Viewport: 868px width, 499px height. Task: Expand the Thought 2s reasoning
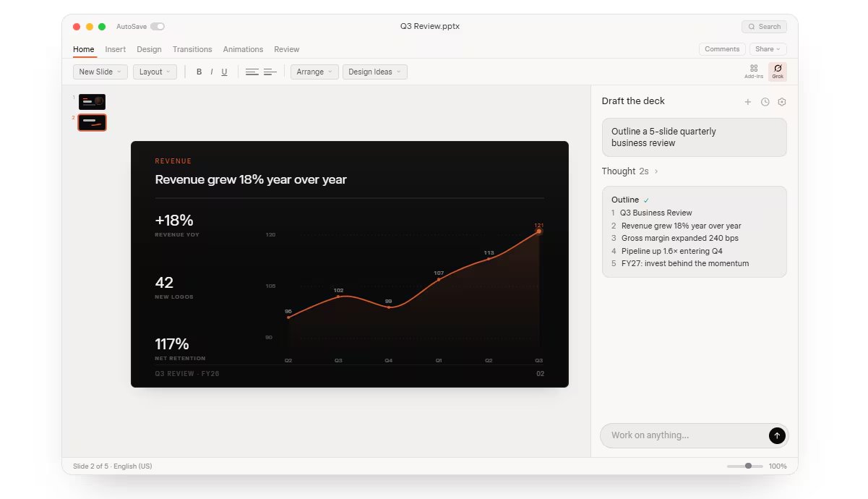[x=629, y=171]
